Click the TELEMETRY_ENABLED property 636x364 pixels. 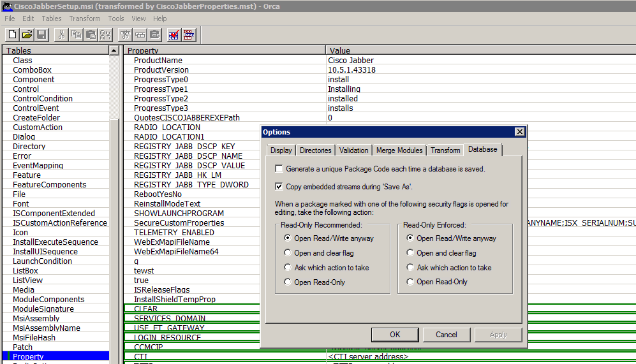(x=174, y=232)
